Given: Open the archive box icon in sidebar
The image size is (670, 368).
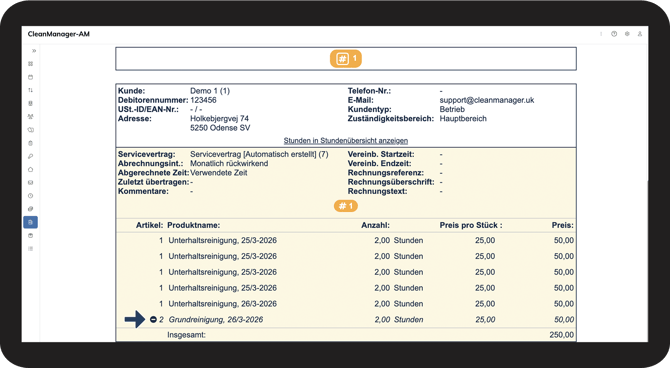Looking at the screenshot, I should 30,236.
